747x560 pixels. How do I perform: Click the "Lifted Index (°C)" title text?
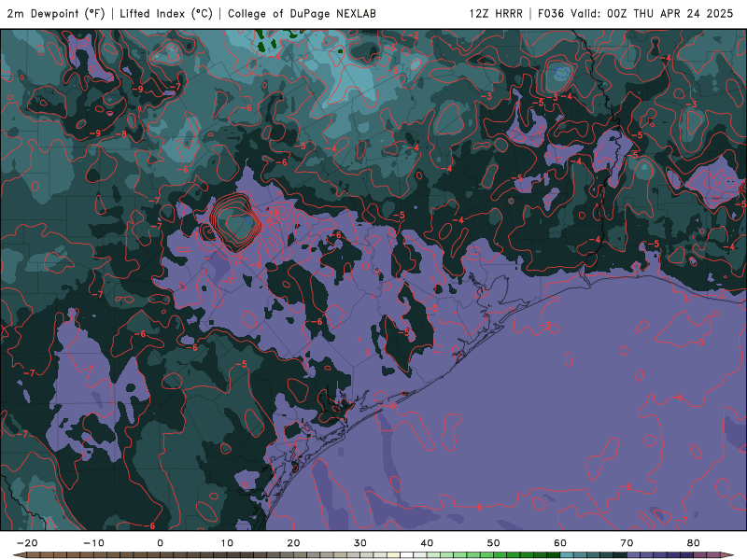coord(166,14)
